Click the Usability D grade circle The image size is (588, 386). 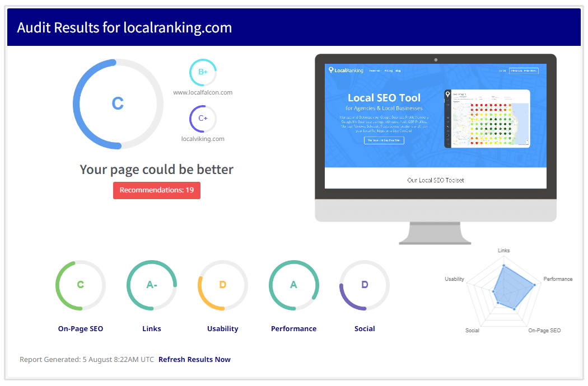(222, 285)
